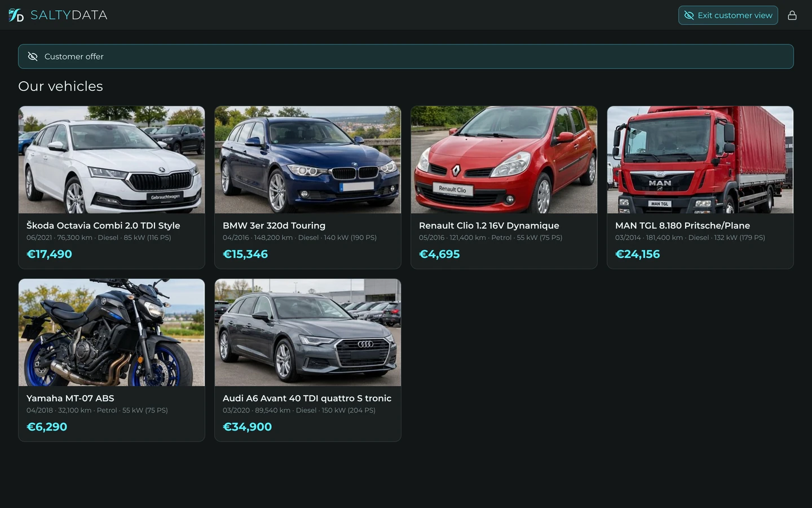812x508 pixels.
Task: Click the specs line starting 05/2016 · 121,400 km
Action: click(491, 238)
